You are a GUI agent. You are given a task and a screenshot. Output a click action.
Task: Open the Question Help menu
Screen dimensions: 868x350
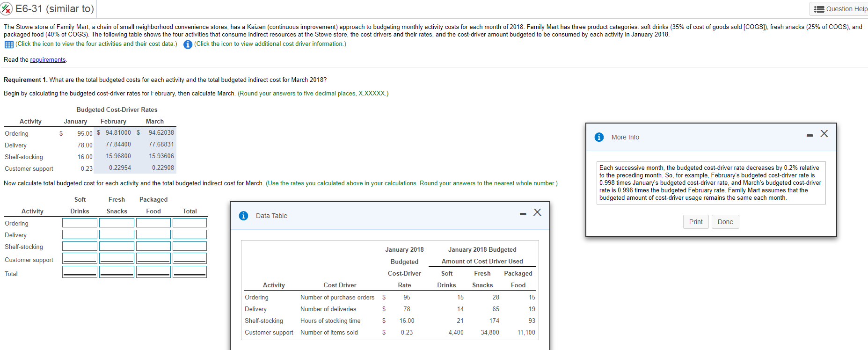[839, 9]
